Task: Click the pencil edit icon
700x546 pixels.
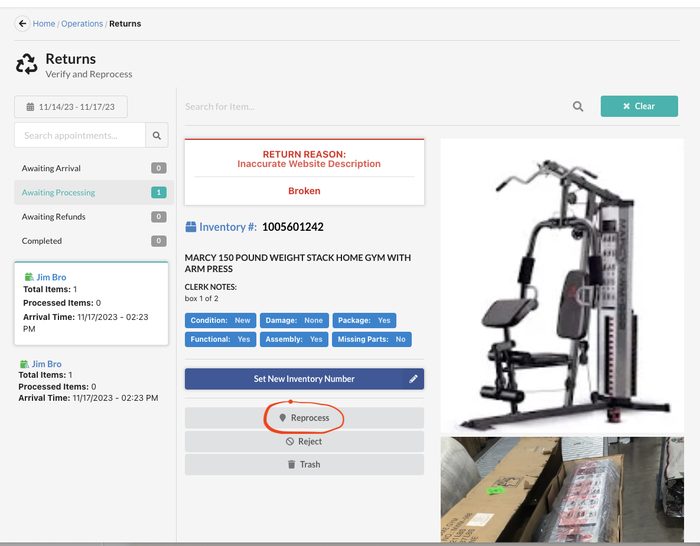Action: click(x=413, y=379)
